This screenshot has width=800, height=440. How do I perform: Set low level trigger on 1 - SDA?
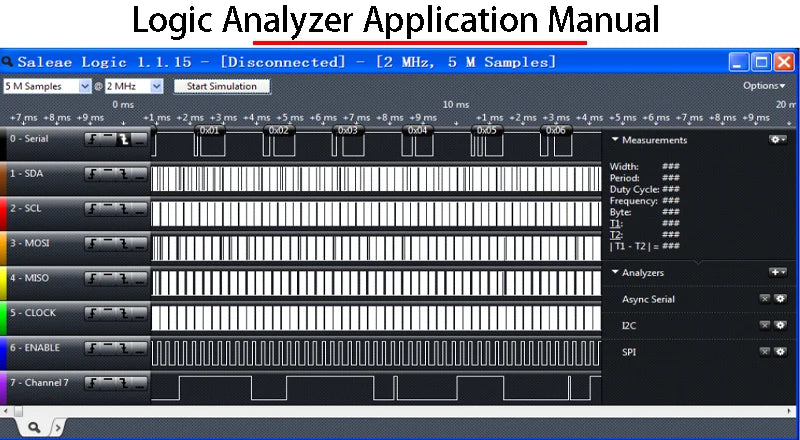(x=140, y=174)
